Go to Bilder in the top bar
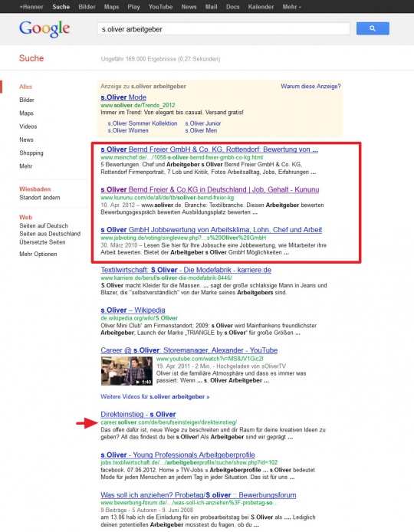414x532 pixels. tap(87, 7)
